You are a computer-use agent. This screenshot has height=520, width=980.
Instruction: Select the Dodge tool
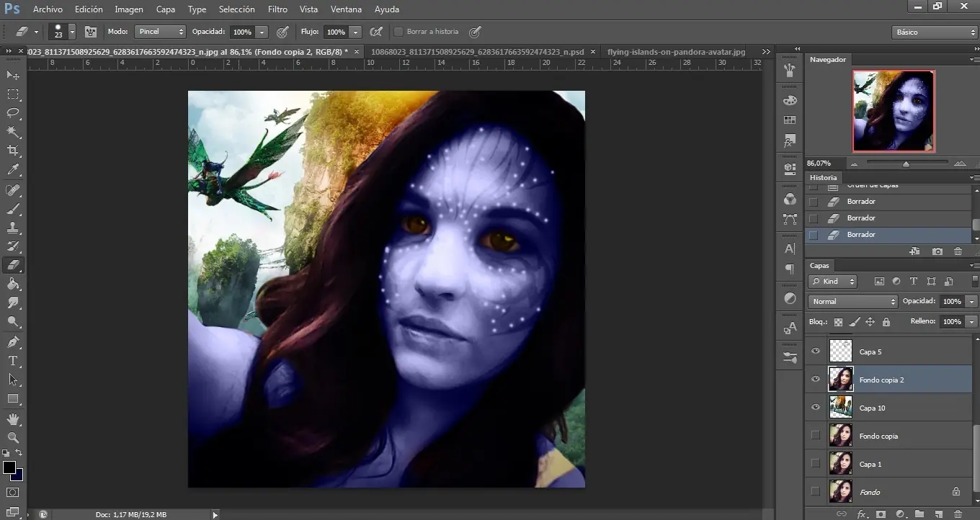pyautogui.click(x=13, y=322)
